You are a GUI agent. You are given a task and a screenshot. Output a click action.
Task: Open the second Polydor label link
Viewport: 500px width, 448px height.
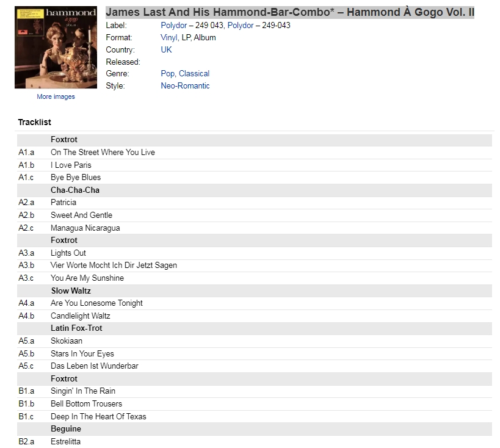coord(241,26)
